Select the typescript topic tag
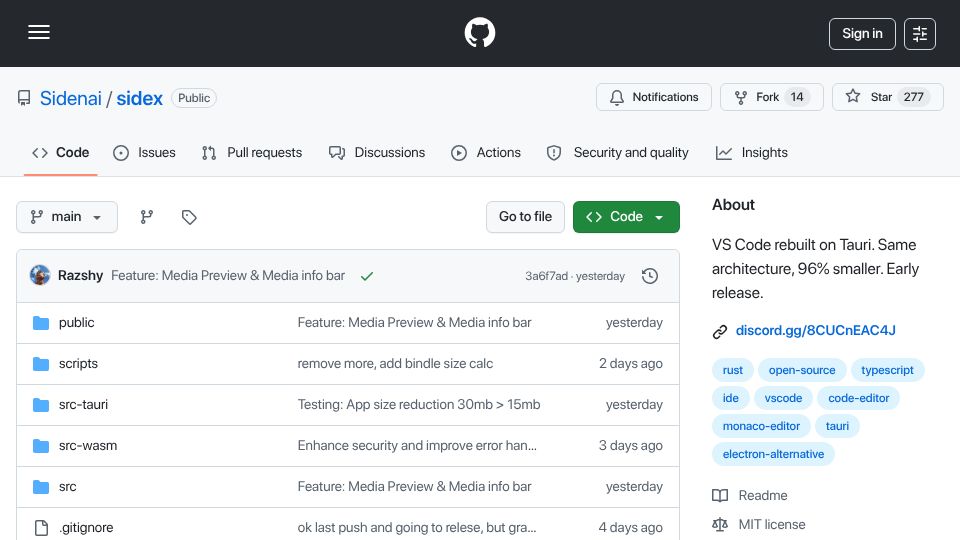The image size is (960, 540). 887,370
